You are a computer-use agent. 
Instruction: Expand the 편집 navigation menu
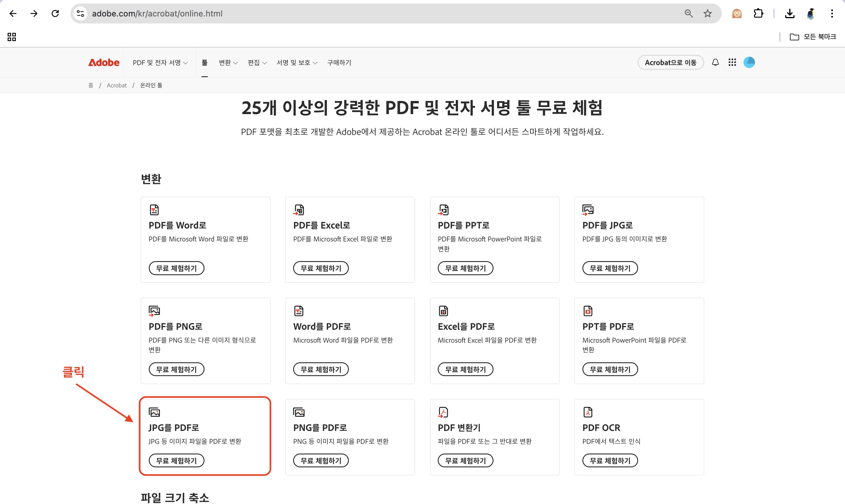pyautogui.click(x=257, y=62)
